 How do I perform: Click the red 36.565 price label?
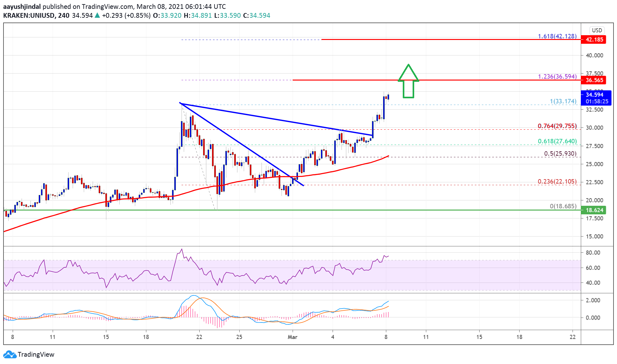pos(594,80)
